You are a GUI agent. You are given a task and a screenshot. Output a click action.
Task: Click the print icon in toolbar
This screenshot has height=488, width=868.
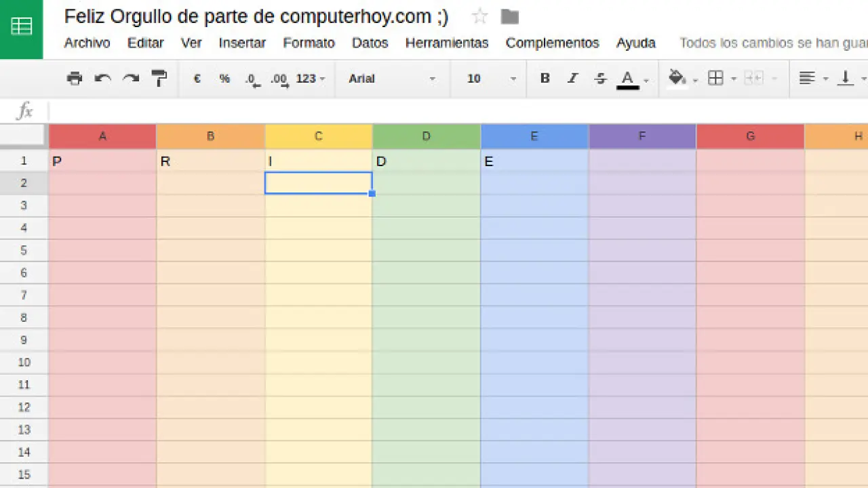pos(75,79)
